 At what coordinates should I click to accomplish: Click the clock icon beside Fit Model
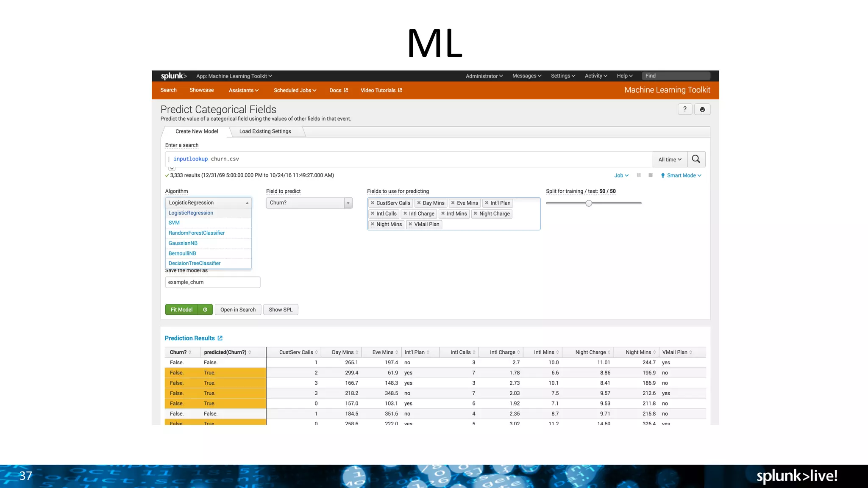[205, 310]
